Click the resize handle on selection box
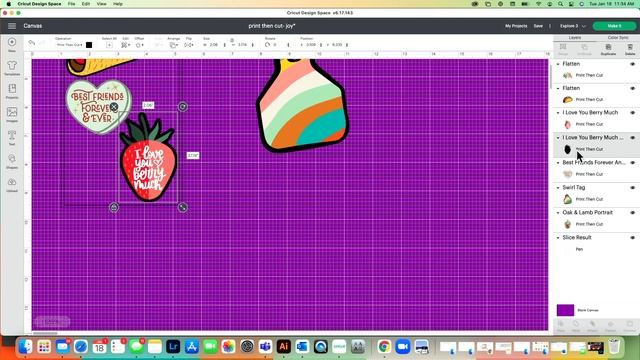Viewport: 640px width, 360px height. [182, 207]
